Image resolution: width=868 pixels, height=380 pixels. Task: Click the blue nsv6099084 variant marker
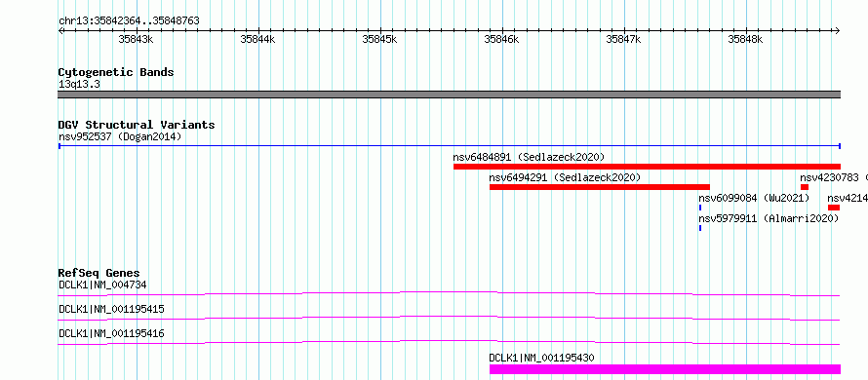click(x=700, y=208)
